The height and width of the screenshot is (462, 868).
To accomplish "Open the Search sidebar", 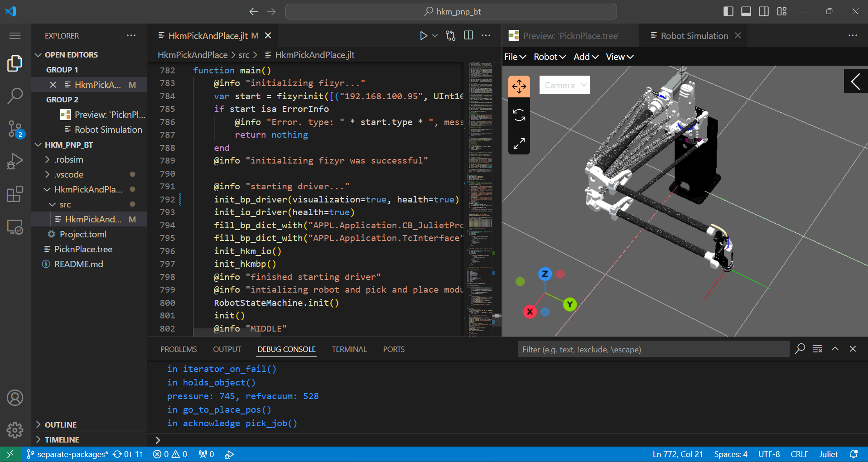I will pyautogui.click(x=15, y=96).
